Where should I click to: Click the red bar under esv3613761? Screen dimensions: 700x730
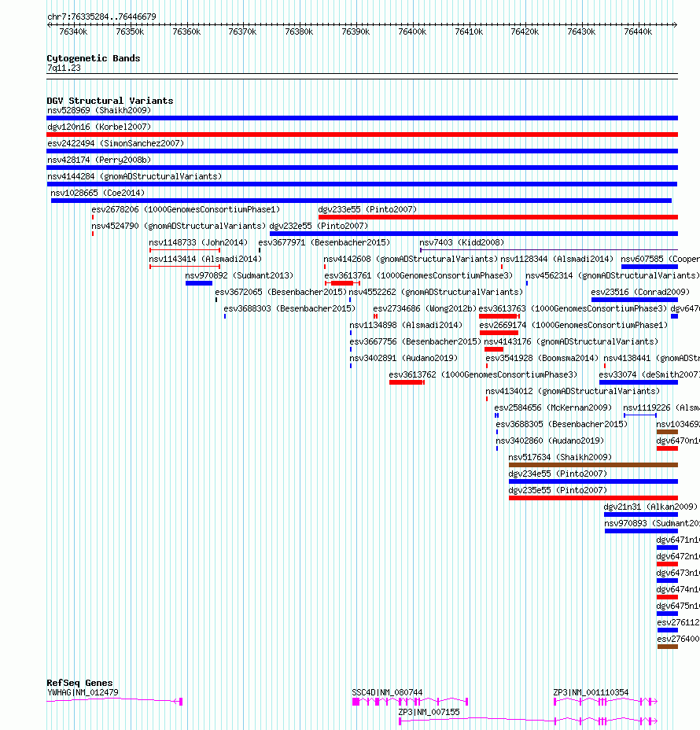343,283
